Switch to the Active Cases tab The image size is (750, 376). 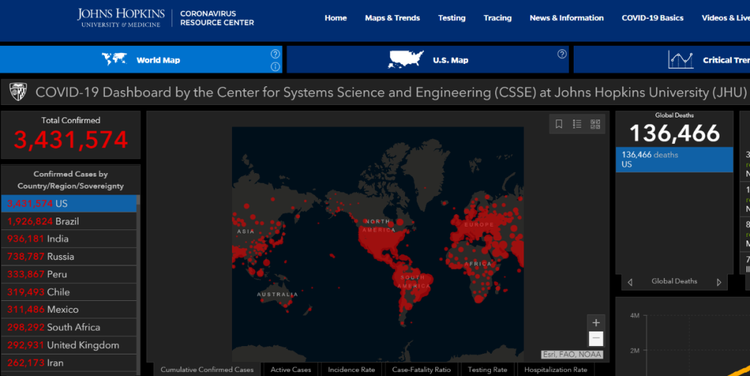coord(290,370)
